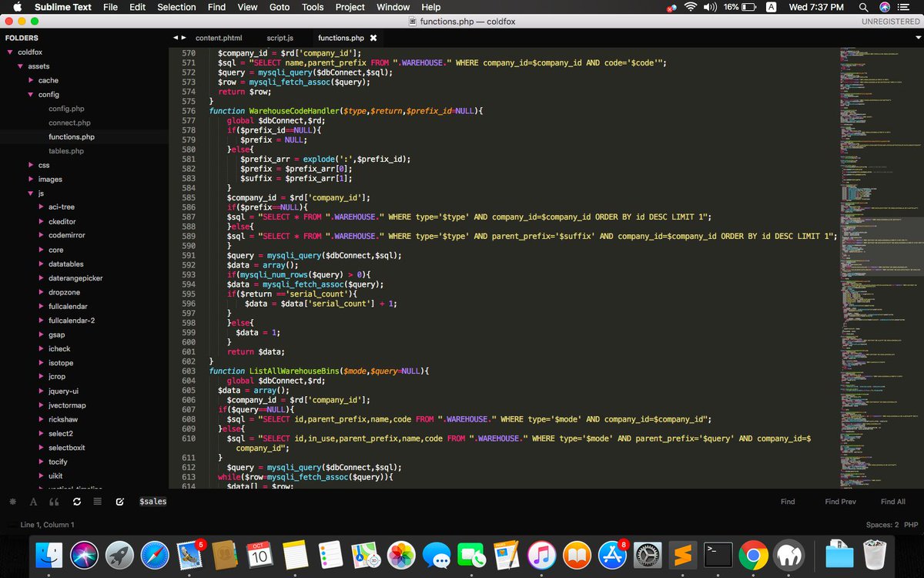Click the Find button

tap(788, 502)
